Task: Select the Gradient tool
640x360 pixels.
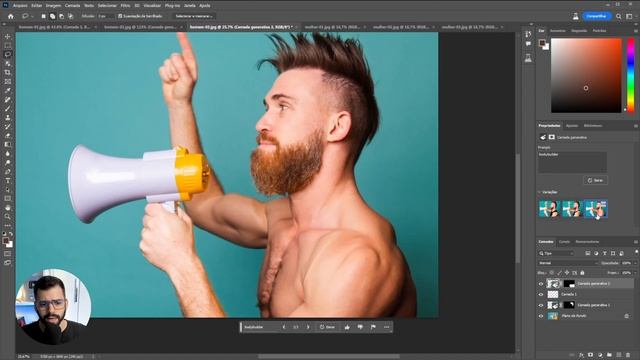Action: tap(7, 144)
